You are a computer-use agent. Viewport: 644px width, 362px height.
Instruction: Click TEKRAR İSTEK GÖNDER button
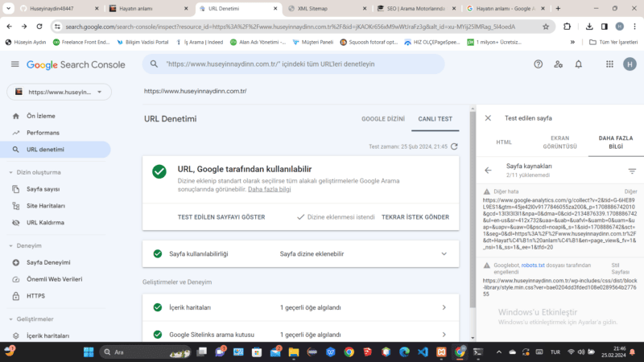pos(415,217)
